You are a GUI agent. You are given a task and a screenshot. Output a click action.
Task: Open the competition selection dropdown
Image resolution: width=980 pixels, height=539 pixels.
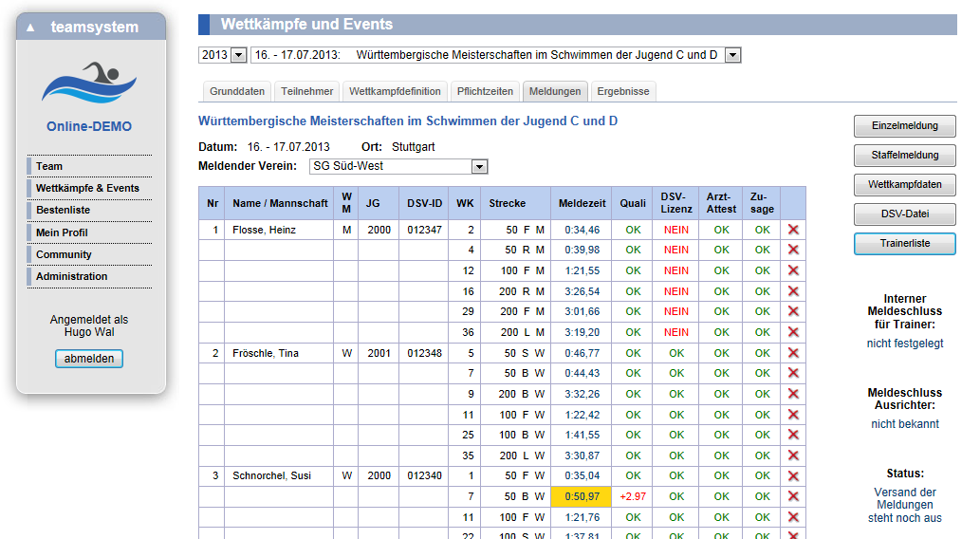[732, 55]
